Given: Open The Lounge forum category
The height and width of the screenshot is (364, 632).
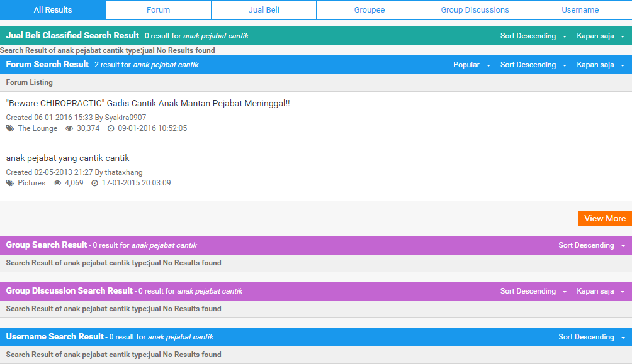Looking at the screenshot, I should [38, 128].
